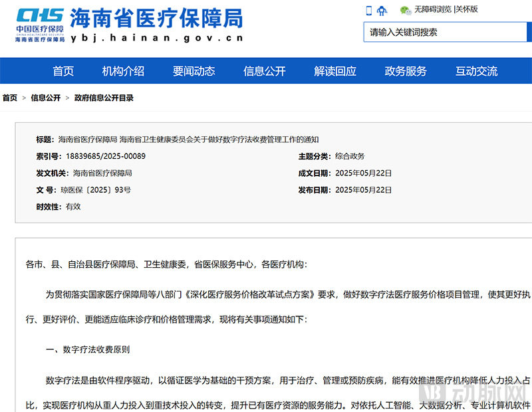The image size is (532, 412).
Task: Open the smart robot assistant icon
Action: tap(382, 11)
